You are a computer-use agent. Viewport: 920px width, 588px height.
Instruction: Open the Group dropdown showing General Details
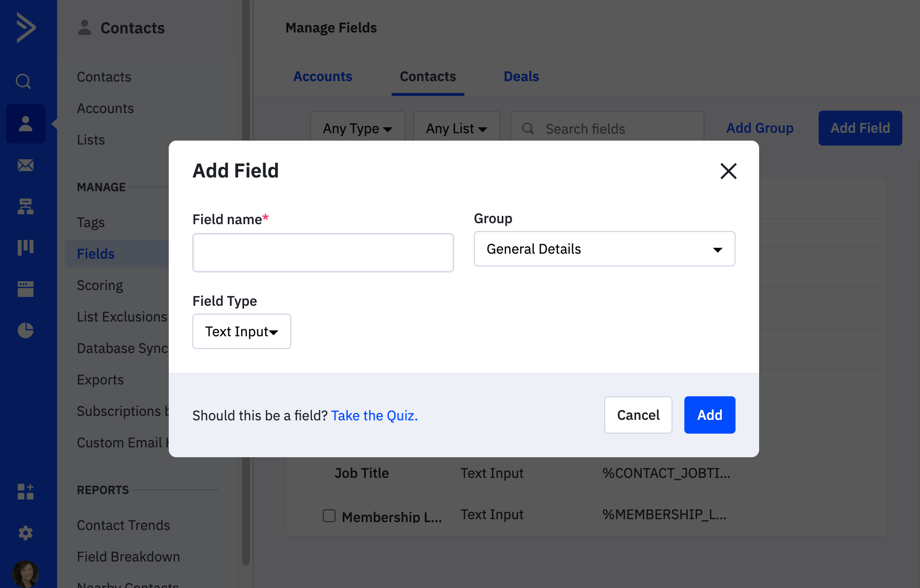click(604, 249)
